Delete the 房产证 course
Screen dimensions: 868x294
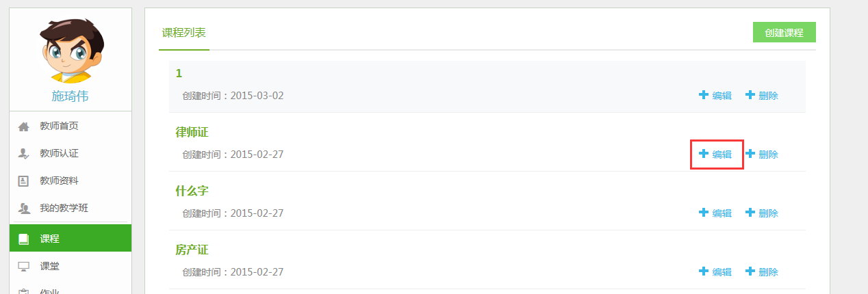pos(762,272)
